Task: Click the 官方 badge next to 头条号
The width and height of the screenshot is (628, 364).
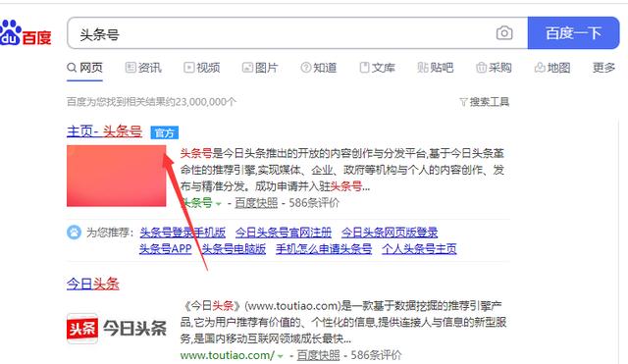Action: (x=165, y=132)
